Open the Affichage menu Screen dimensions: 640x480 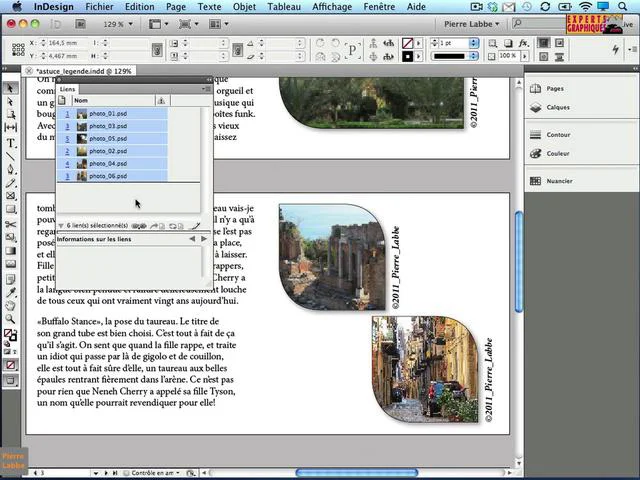point(332,7)
